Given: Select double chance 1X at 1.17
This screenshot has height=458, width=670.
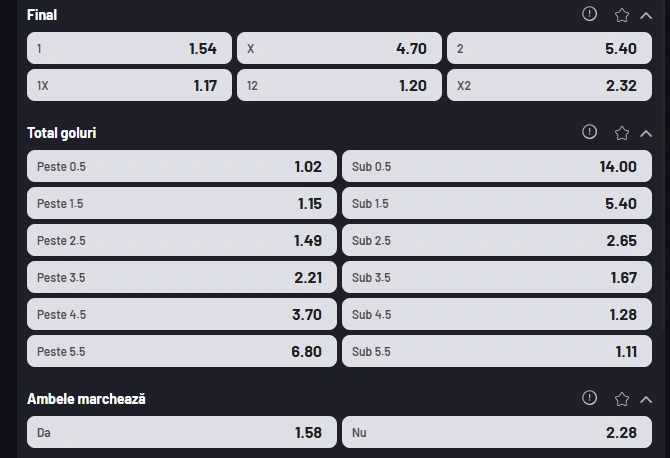Looking at the screenshot, I should [x=129, y=85].
